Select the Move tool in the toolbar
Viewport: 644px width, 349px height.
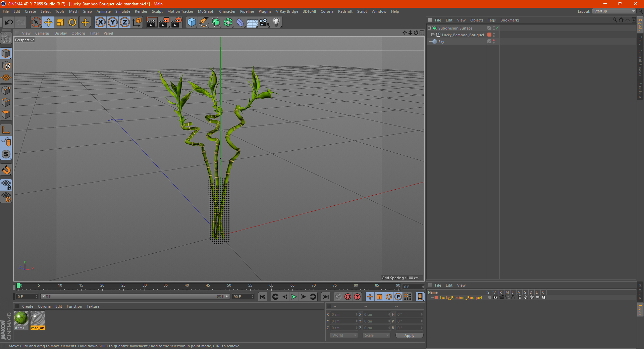point(48,22)
